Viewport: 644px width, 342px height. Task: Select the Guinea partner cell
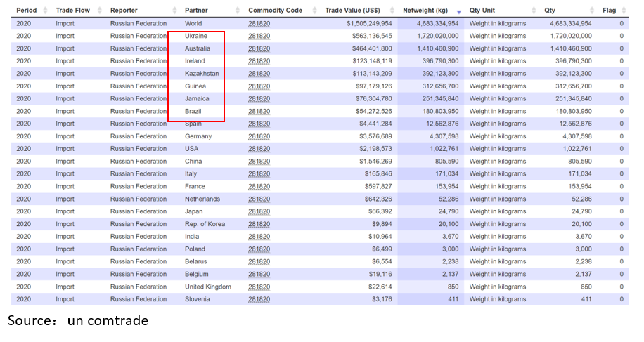(195, 86)
